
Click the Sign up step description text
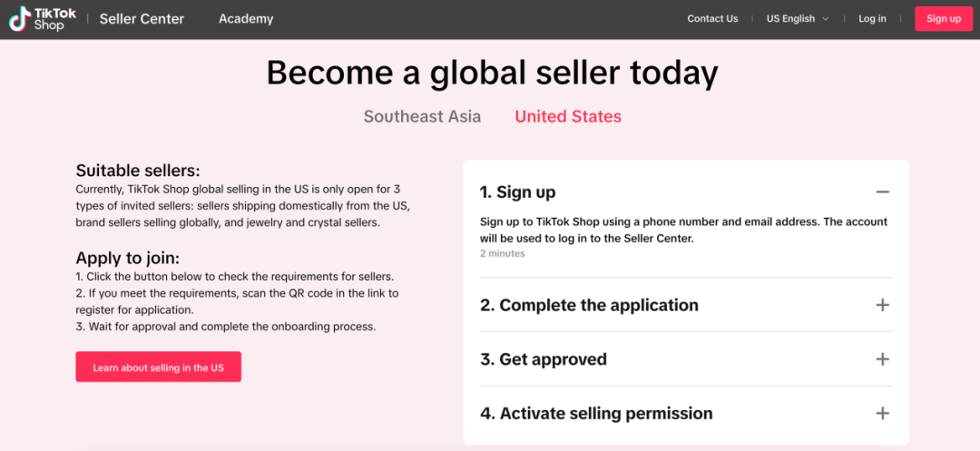point(683,230)
